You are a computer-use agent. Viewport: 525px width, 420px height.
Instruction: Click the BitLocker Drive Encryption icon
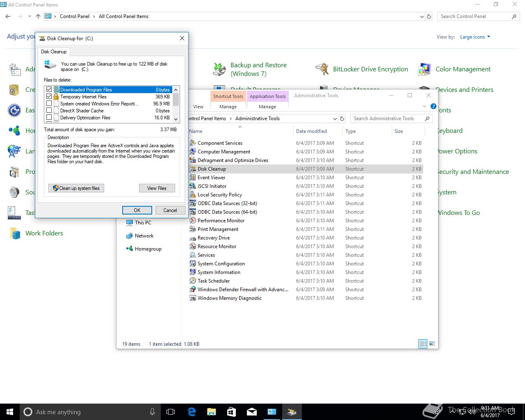point(322,69)
